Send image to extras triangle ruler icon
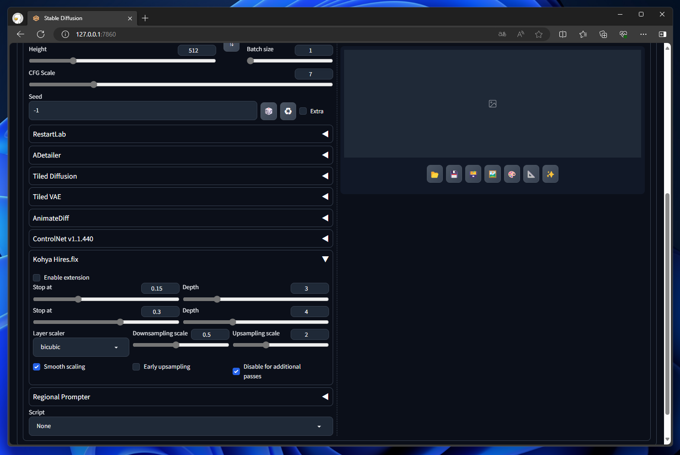The height and width of the screenshot is (455, 680). point(531,174)
